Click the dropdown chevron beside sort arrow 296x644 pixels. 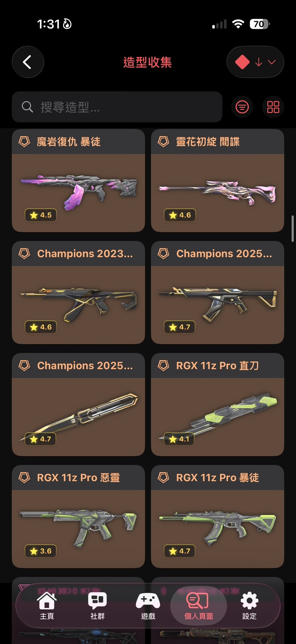click(272, 62)
